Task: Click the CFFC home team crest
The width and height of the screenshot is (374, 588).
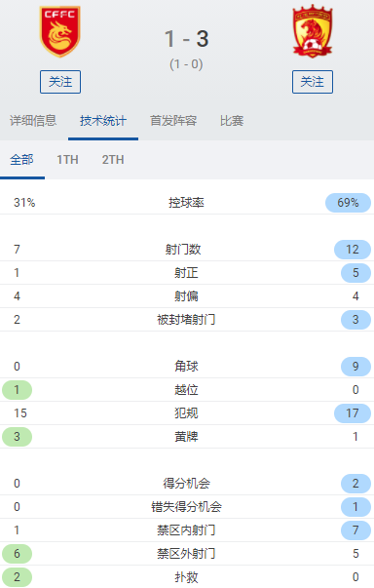Action: 60,31
